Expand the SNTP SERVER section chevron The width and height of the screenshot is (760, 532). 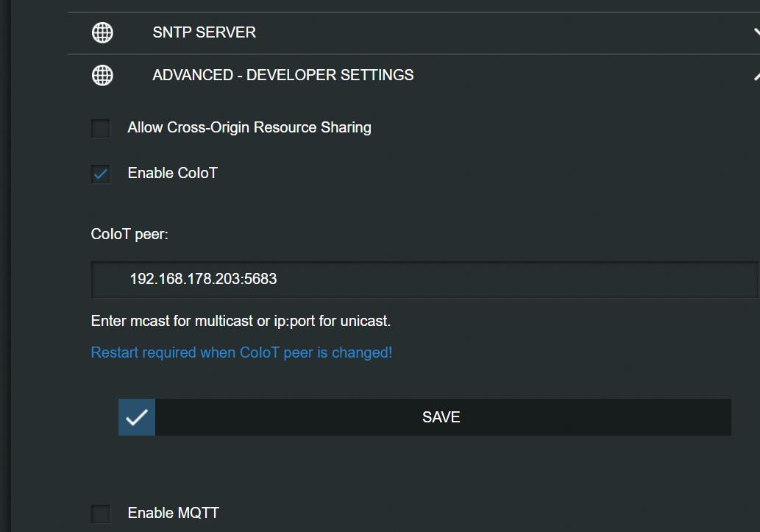coord(756,33)
